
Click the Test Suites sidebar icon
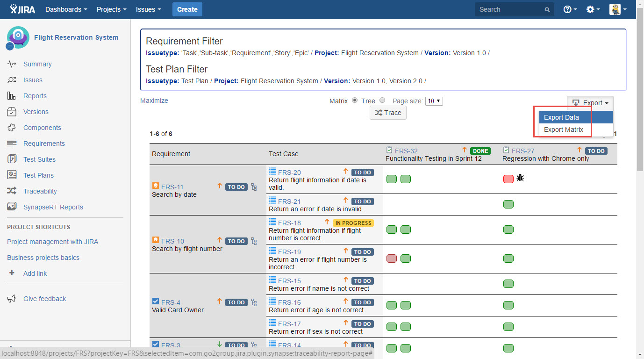[12, 159]
